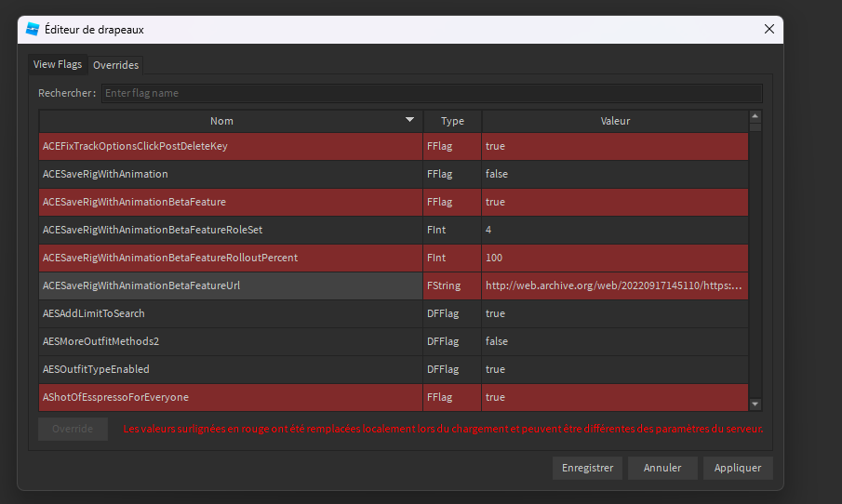Screen dimensions: 842x504
Task: Select the ACEFixTrackOptionsClickPostDeleteKey flag row
Action: click(x=136, y=147)
